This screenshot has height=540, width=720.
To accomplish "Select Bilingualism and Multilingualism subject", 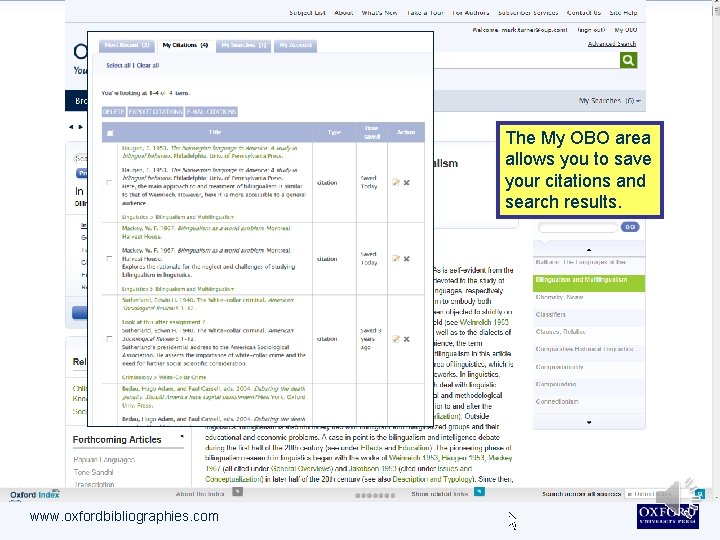I will pos(589,283).
